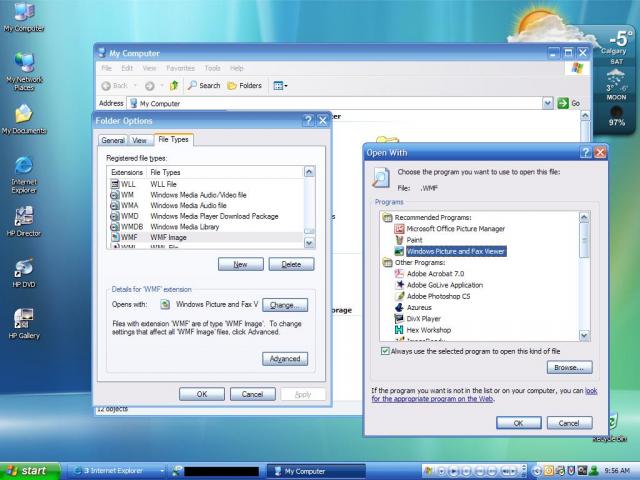
Task: Click the Programs list scroll down arrow
Action: [x=584, y=336]
